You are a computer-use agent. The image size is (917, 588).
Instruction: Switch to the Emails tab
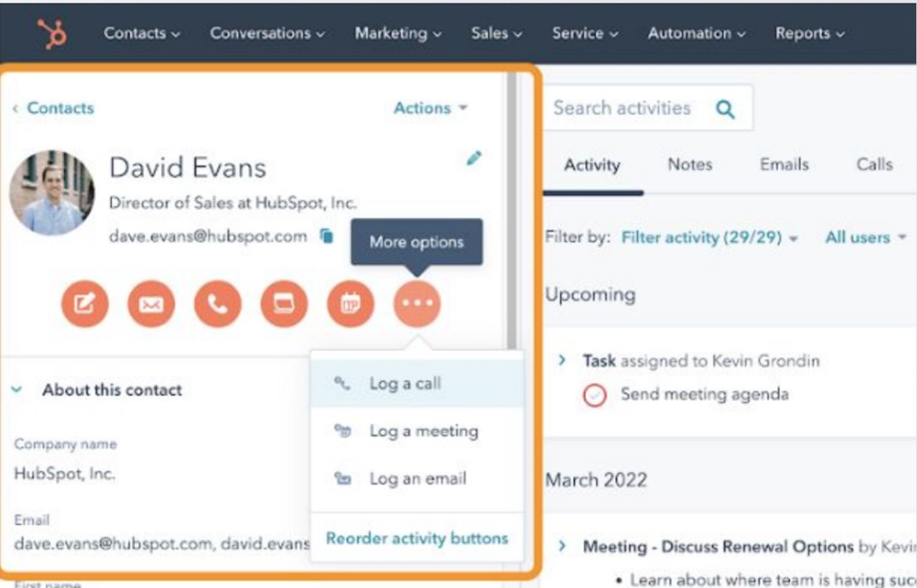784,165
